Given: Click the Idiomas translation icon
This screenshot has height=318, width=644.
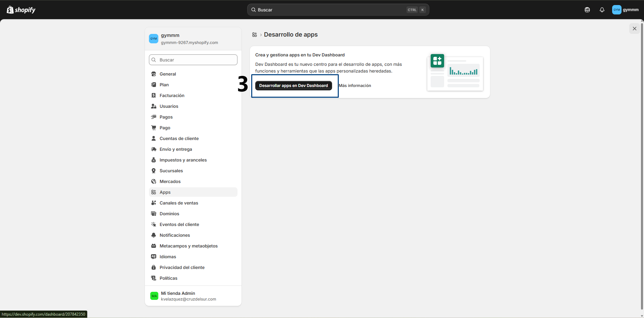Looking at the screenshot, I should [154, 257].
